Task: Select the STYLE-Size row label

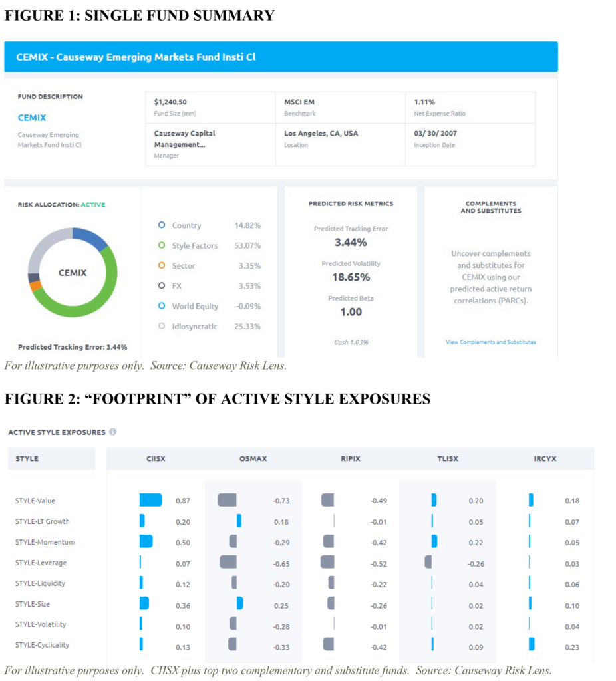Action: tap(33, 604)
